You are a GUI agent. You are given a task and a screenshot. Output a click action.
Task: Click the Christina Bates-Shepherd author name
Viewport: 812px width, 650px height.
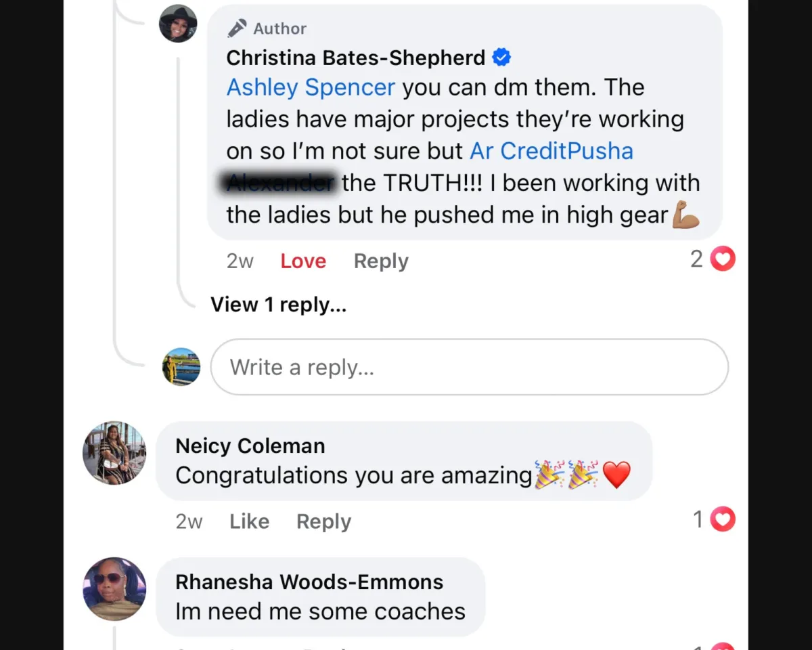click(x=356, y=58)
